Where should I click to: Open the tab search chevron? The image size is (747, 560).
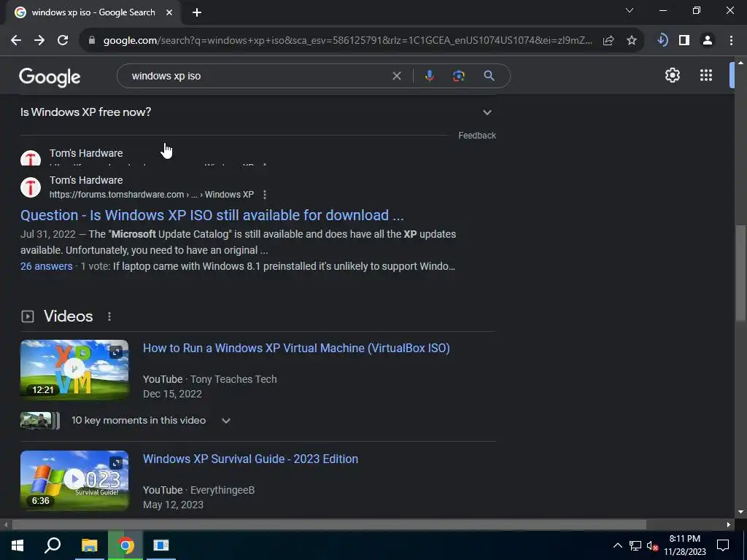click(630, 10)
